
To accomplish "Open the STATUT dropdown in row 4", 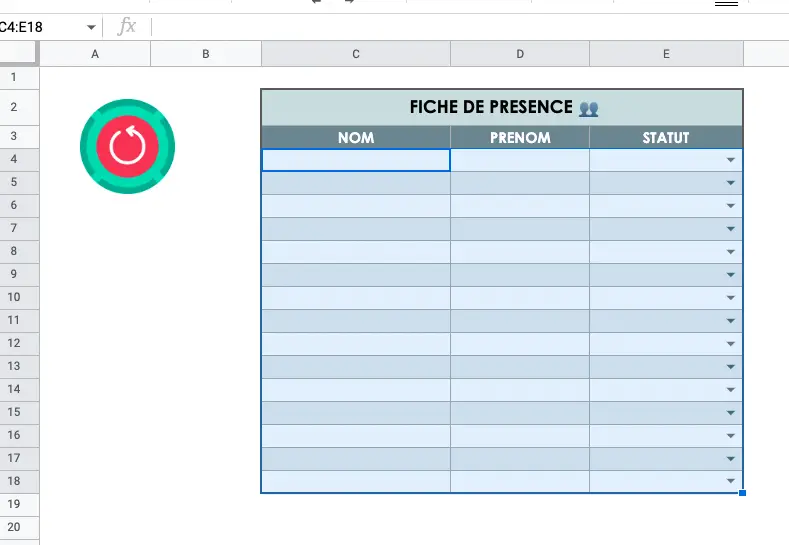I will click(731, 160).
